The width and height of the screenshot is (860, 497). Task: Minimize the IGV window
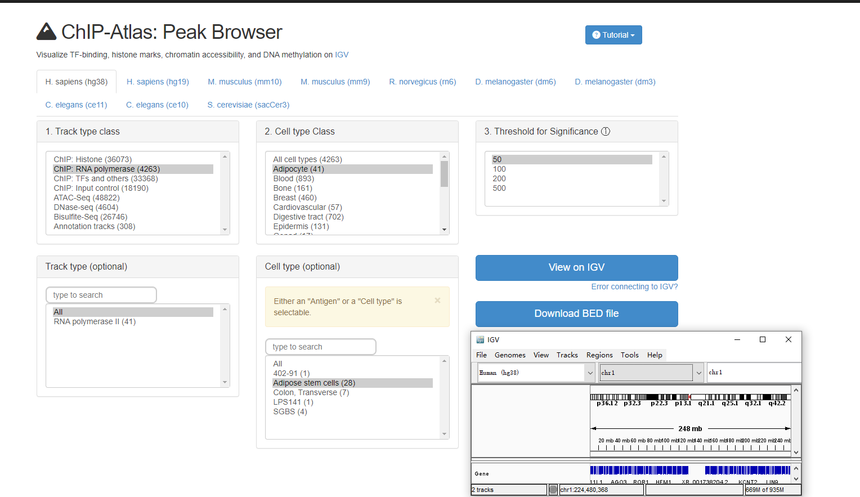pyautogui.click(x=737, y=340)
